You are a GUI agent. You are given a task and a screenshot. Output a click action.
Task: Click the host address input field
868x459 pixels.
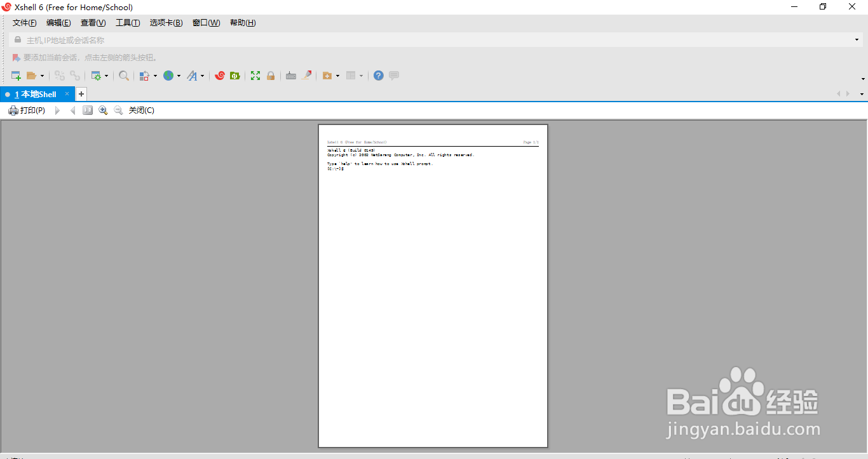pyautogui.click(x=437, y=40)
